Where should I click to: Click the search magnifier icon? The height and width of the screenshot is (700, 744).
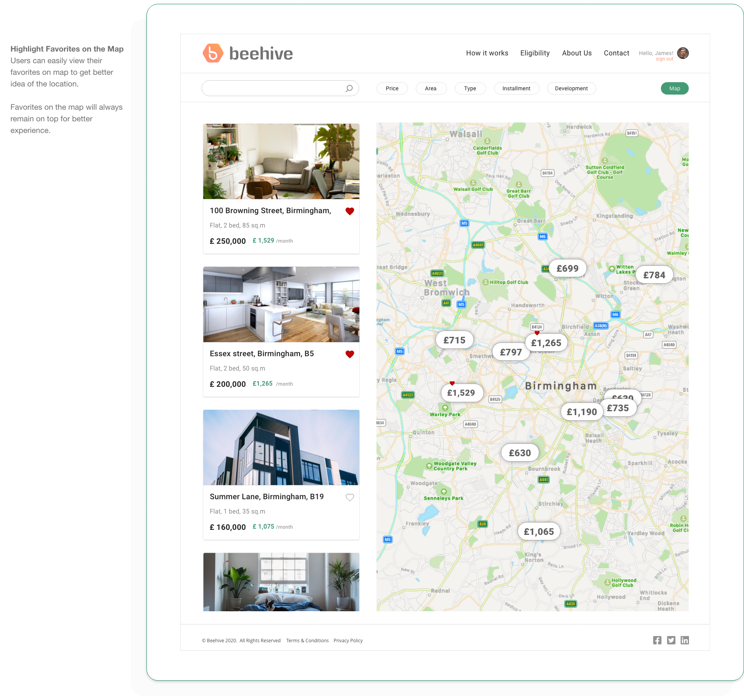(349, 88)
